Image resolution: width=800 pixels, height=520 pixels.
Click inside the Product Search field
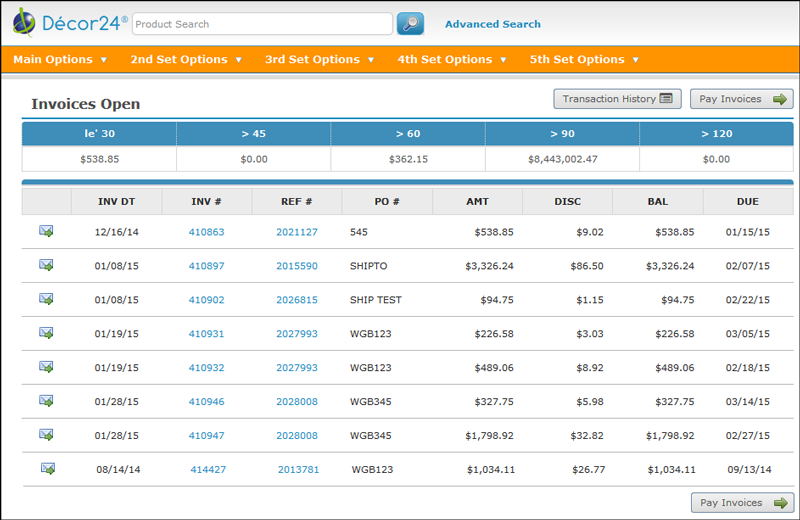point(262,24)
